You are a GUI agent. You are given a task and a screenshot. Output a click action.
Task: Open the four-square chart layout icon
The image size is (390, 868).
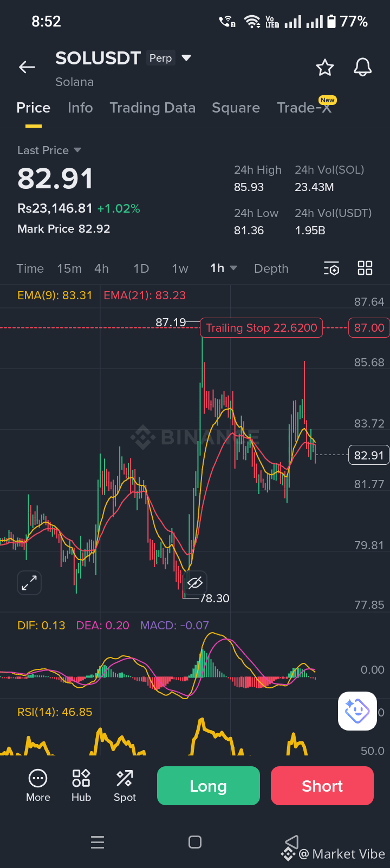[x=365, y=268]
